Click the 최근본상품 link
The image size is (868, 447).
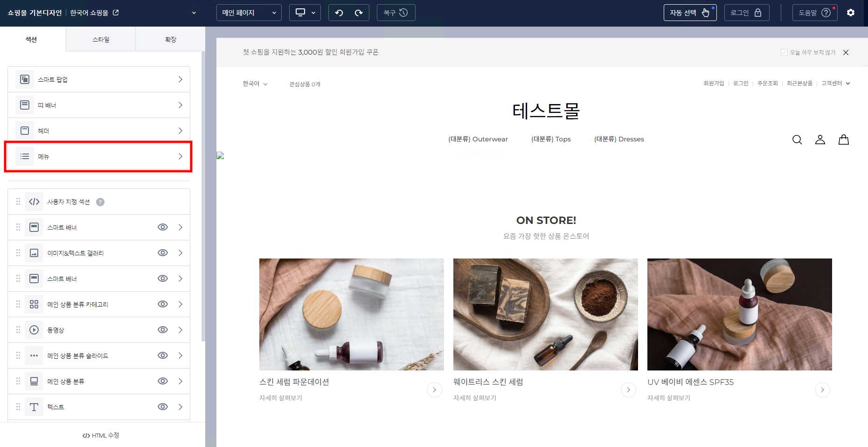click(799, 84)
